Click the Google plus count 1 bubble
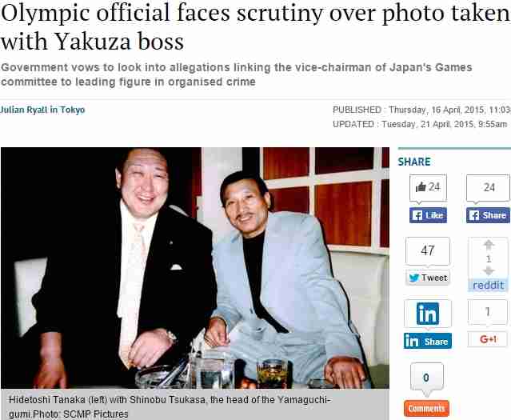This screenshot has width=511, height=420. point(488,312)
